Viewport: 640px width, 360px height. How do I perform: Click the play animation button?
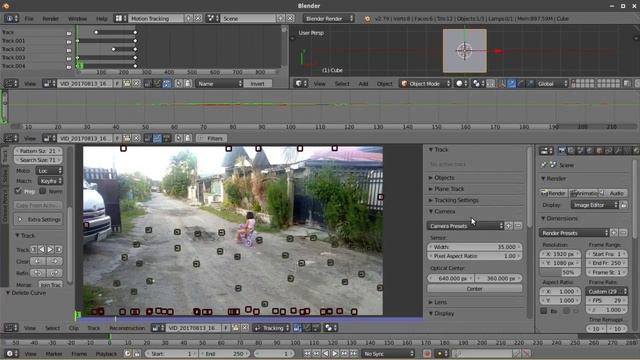pyautogui.click(x=335, y=353)
